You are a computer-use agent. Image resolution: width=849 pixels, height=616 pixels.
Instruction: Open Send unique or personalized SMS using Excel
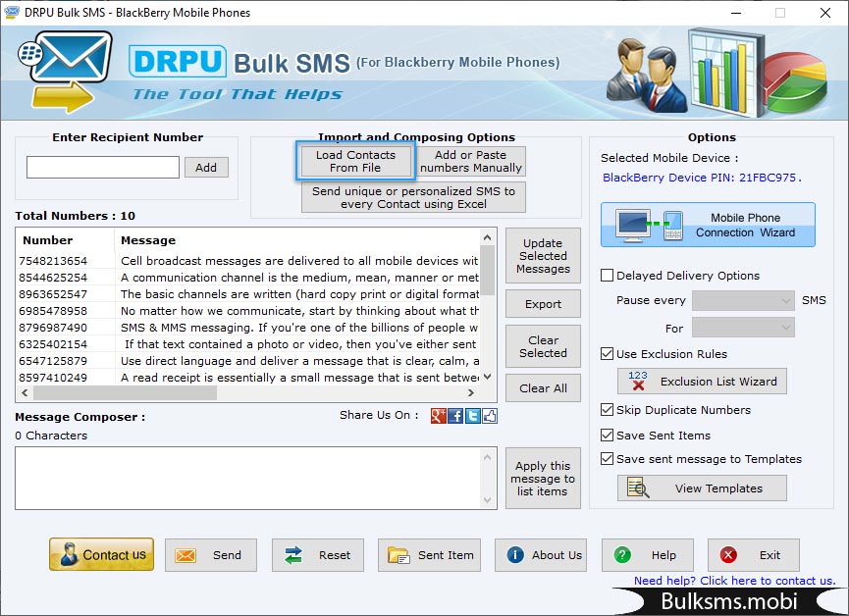coord(413,197)
